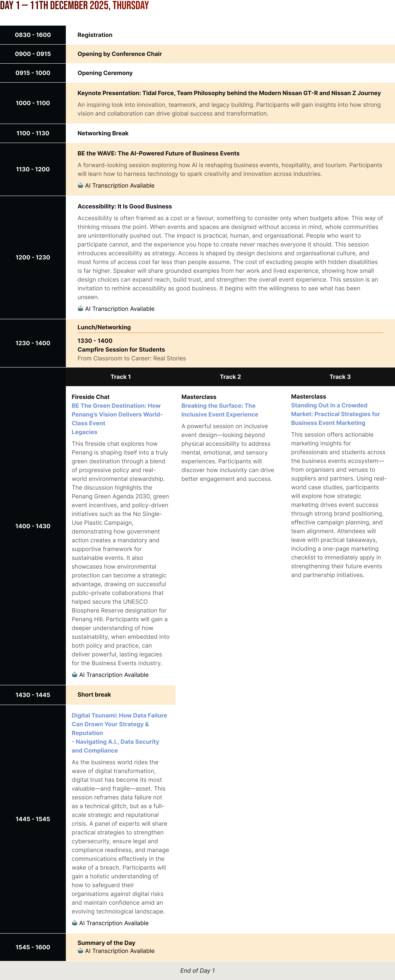The width and height of the screenshot is (395, 980).
Task: Click robot icon under Accessibility session
Action: (x=80, y=308)
